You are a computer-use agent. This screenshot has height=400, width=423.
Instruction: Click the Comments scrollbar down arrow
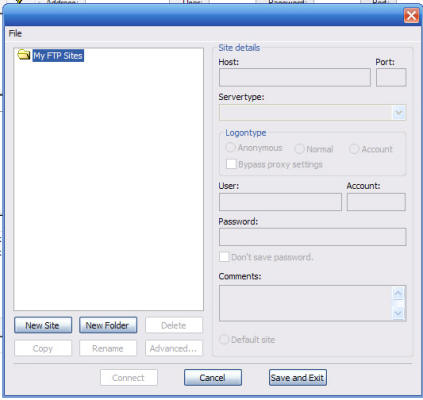pos(398,313)
